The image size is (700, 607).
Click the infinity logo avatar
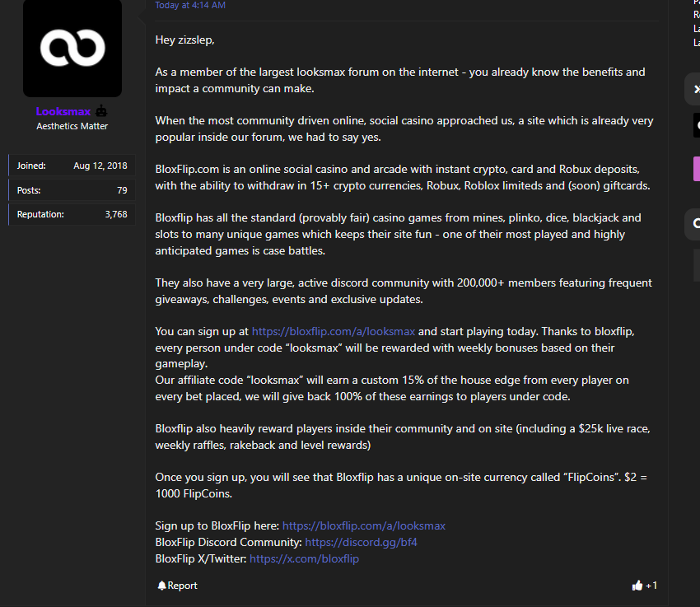click(x=72, y=48)
